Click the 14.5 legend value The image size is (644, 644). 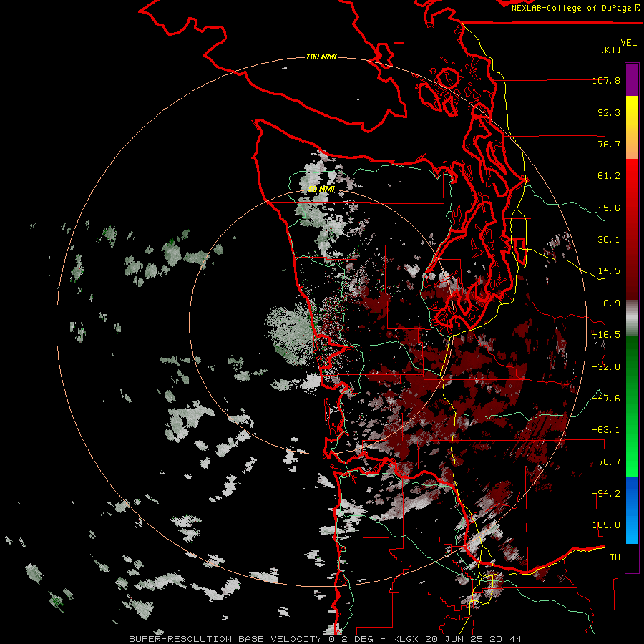tap(609, 271)
